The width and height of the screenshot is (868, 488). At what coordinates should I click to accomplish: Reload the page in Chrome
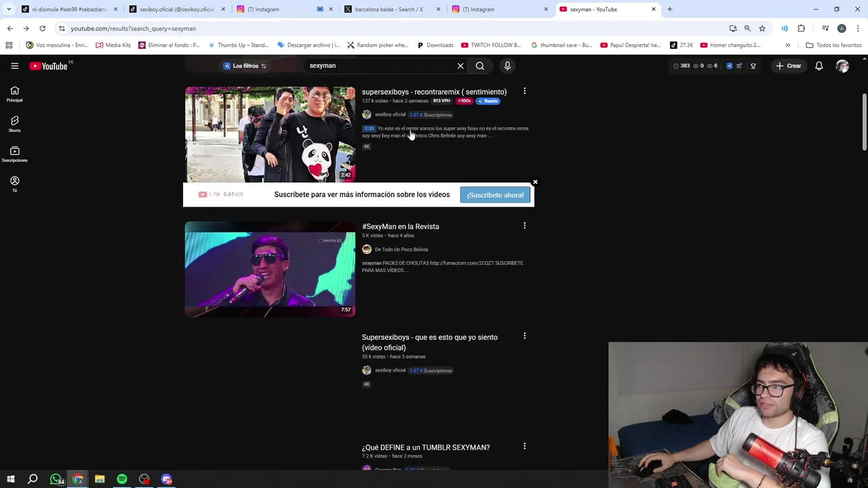click(x=42, y=28)
